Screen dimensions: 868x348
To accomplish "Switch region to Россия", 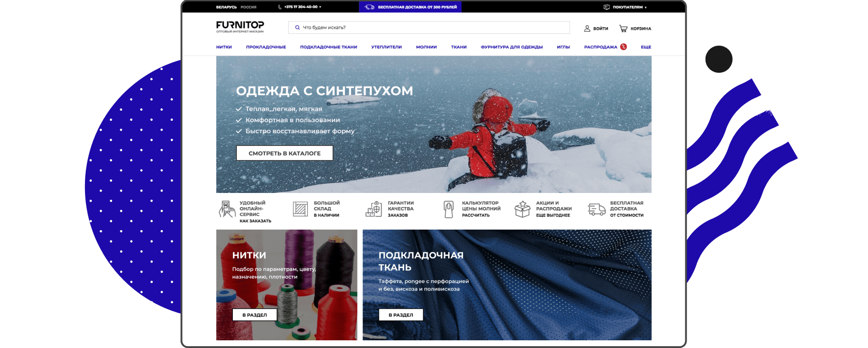I will point(248,7).
